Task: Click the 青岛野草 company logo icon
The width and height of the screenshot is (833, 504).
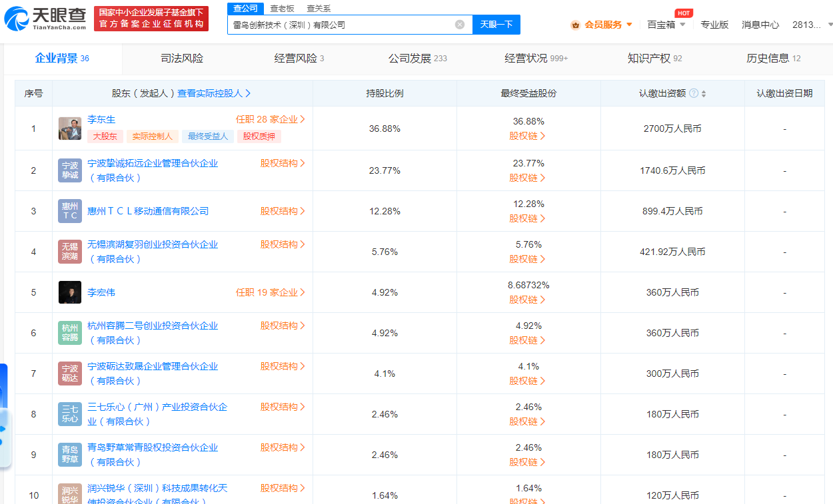Action: point(70,455)
